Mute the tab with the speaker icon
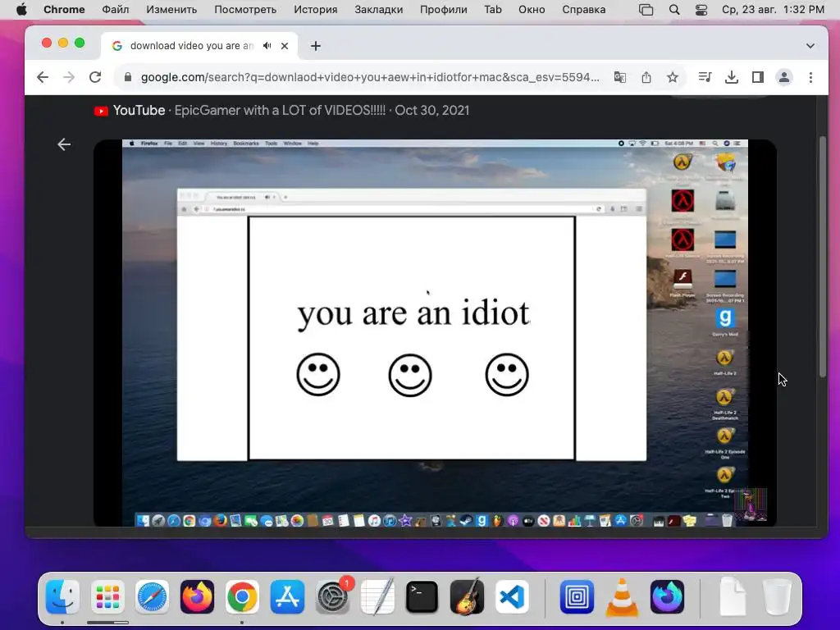840x630 pixels. (267, 46)
